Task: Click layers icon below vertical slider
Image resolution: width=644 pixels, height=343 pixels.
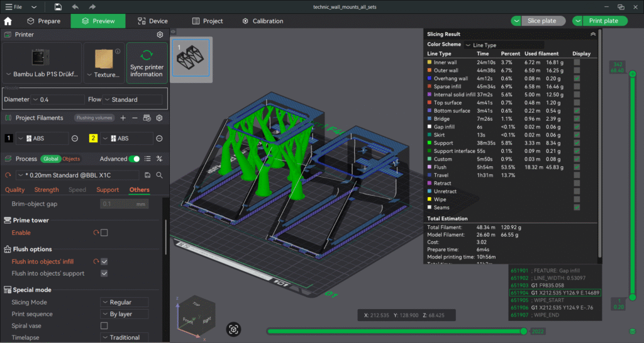Action: coord(633,332)
